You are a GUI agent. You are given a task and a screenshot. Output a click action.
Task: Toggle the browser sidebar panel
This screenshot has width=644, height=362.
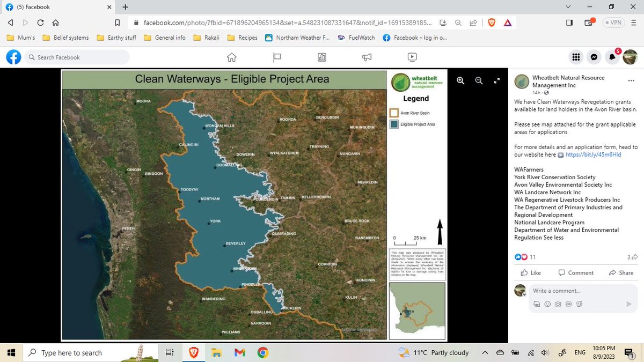(x=569, y=23)
